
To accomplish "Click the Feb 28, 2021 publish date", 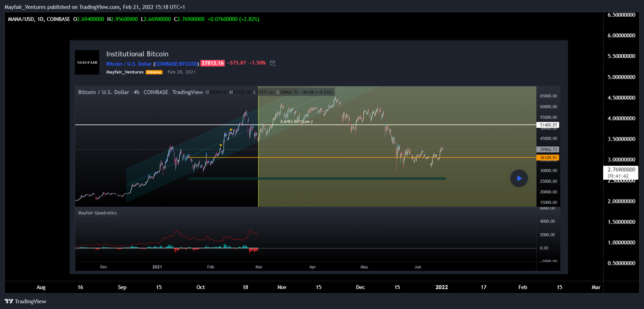I will tap(182, 72).
